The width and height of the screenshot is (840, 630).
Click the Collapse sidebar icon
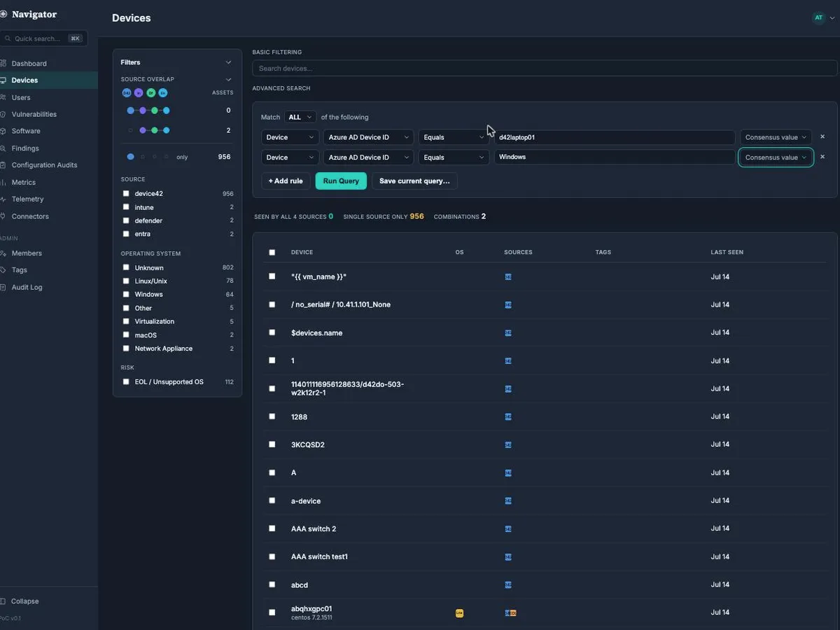click(x=3, y=601)
